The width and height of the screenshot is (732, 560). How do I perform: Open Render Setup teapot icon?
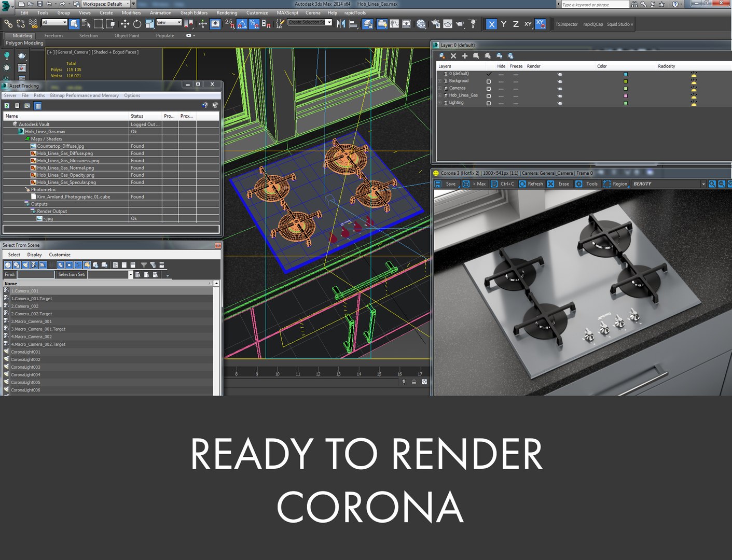click(x=435, y=23)
